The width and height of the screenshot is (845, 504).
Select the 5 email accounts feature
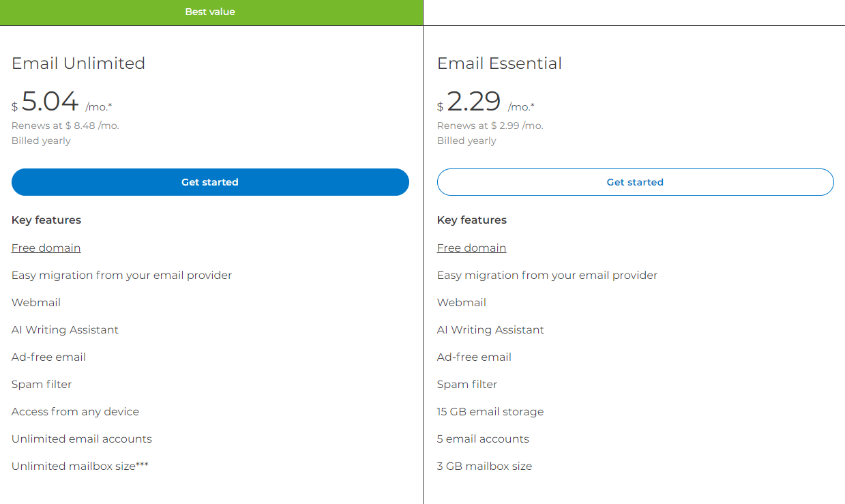[483, 439]
